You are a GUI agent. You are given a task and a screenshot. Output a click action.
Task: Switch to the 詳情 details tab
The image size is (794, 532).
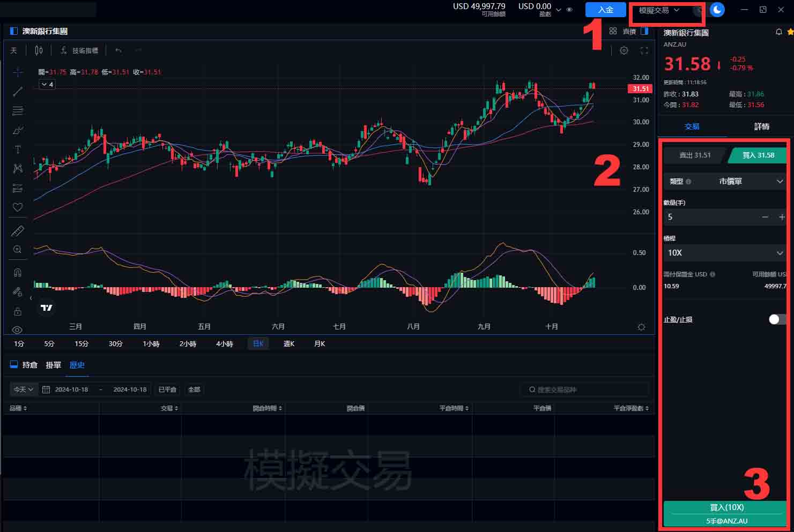[761, 126]
